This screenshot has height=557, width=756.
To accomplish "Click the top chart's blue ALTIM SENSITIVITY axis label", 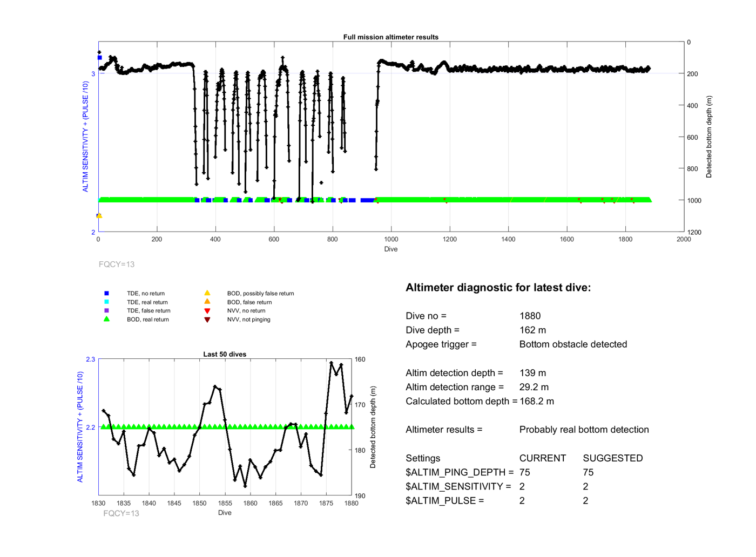I will click(85, 137).
